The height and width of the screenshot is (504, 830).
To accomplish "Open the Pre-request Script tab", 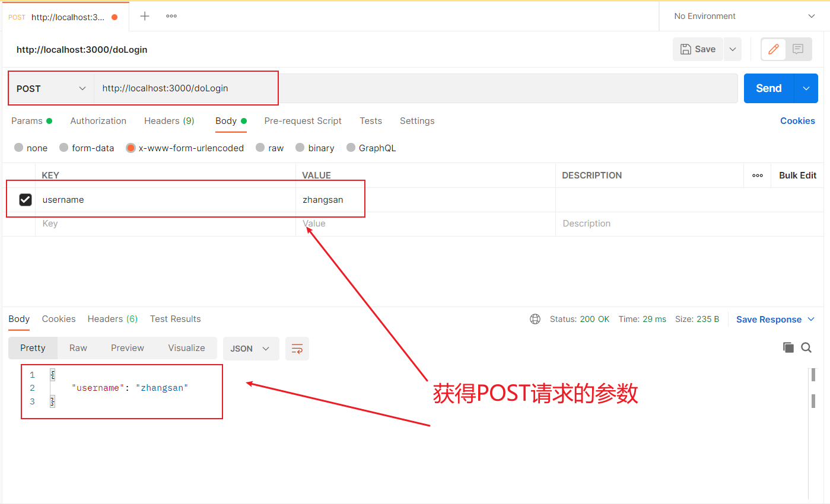I will [303, 121].
